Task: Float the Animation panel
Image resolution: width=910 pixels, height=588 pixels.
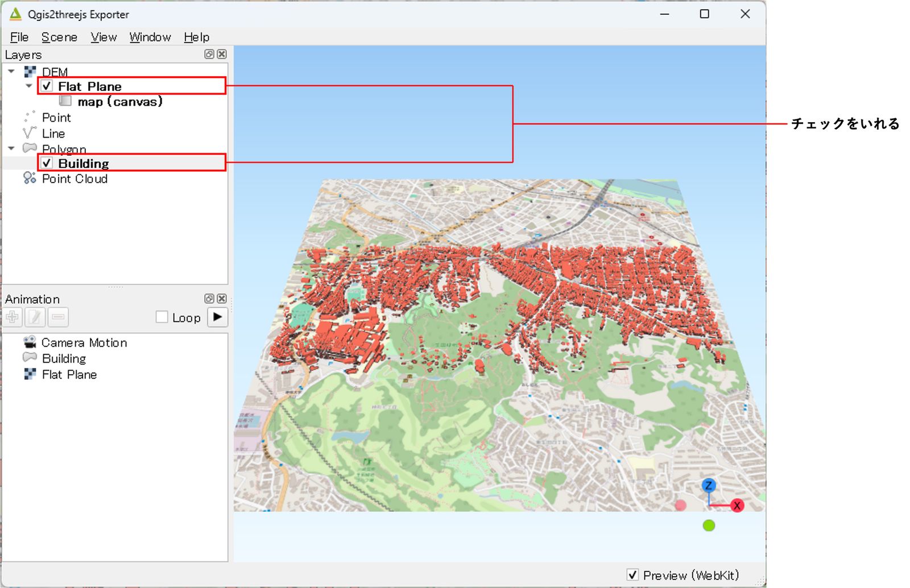Action: (x=209, y=299)
